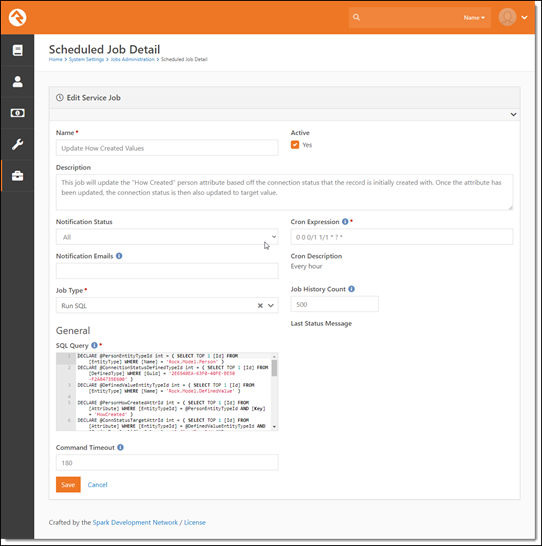The height and width of the screenshot is (546, 542).
Task: Open the Notification Status dropdown
Action: click(167, 237)
